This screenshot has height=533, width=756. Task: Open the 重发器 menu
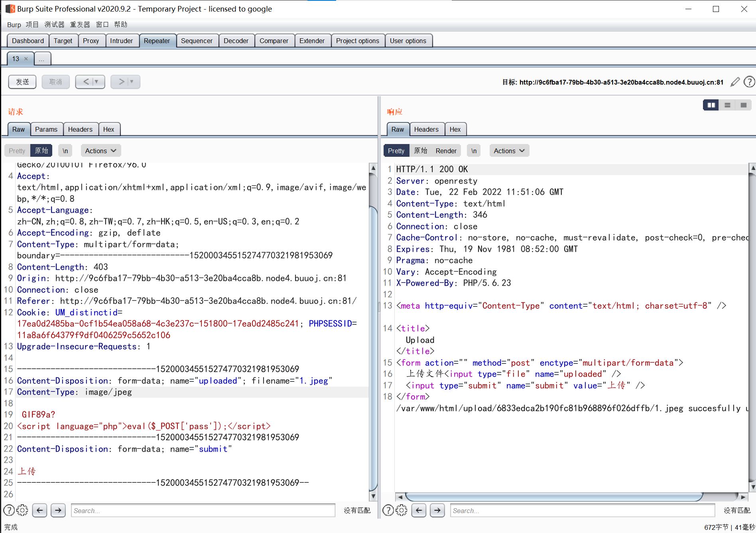point(80,25)
